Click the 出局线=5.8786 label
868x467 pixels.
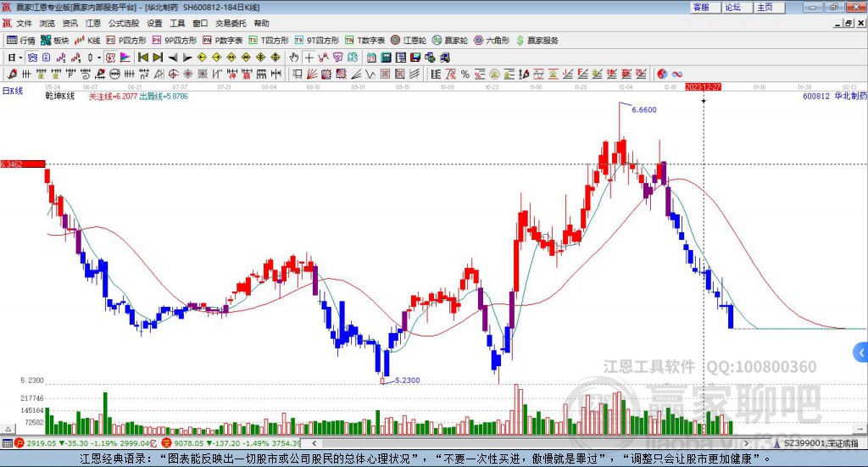pyautogui.click(x=164, y=97)
